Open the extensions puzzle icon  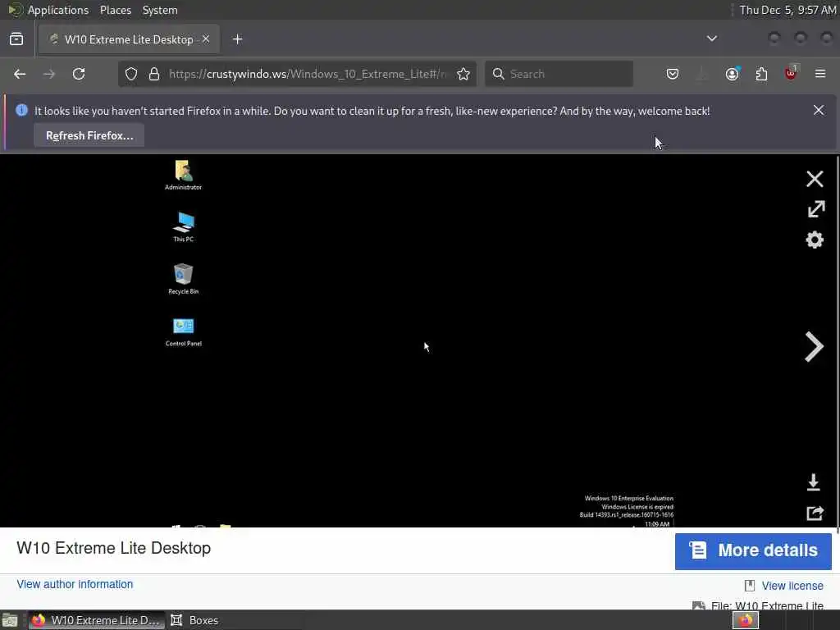pos(761,74)
